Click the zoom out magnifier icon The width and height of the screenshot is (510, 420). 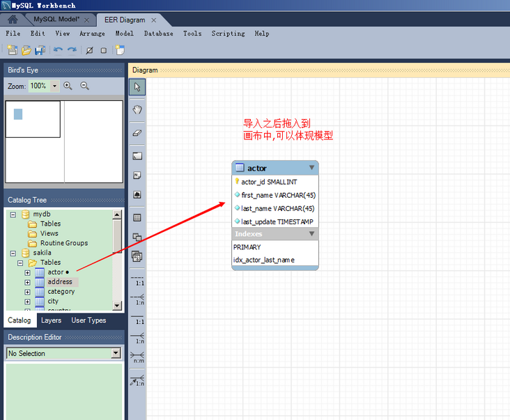point(85,86)
